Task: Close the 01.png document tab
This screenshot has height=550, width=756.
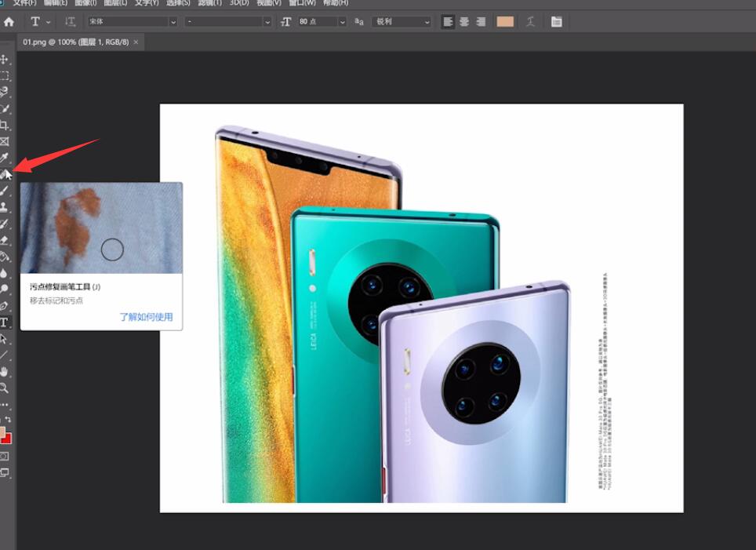Action: tap(136, 42)
